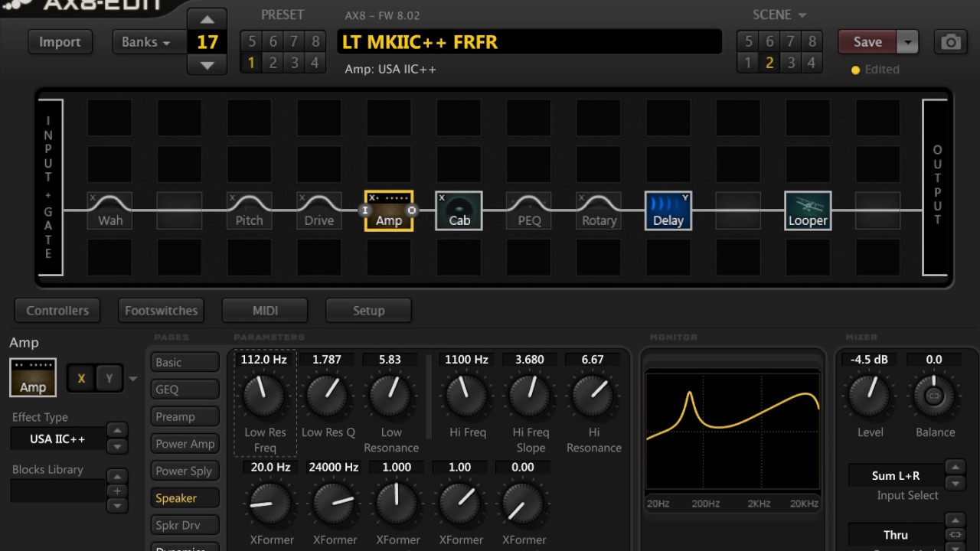
Task: Click the camera snapshot icon
Action: point(950,42)
